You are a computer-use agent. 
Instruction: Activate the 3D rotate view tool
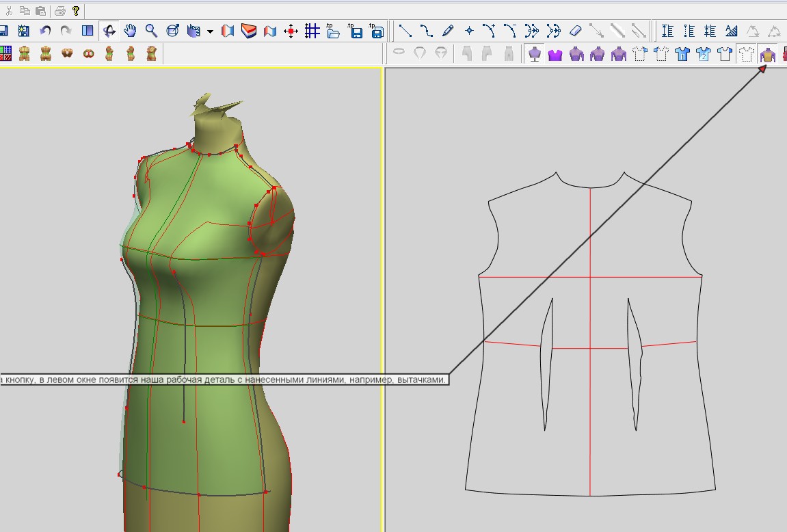(109, 31)
